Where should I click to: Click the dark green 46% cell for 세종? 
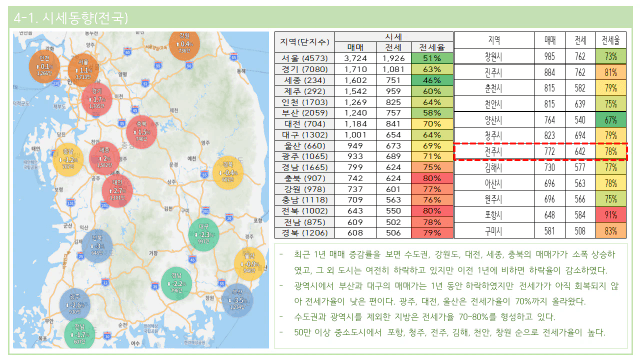[x=432, y=80]
